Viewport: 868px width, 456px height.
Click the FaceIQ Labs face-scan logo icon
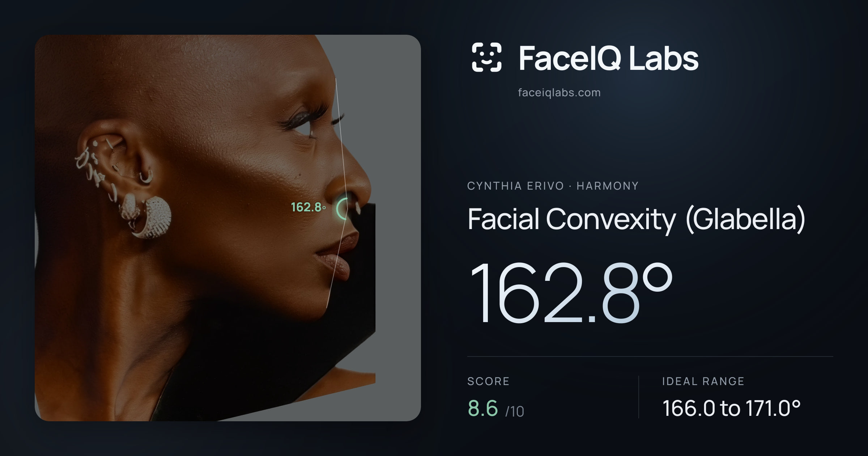coord(486,57)
